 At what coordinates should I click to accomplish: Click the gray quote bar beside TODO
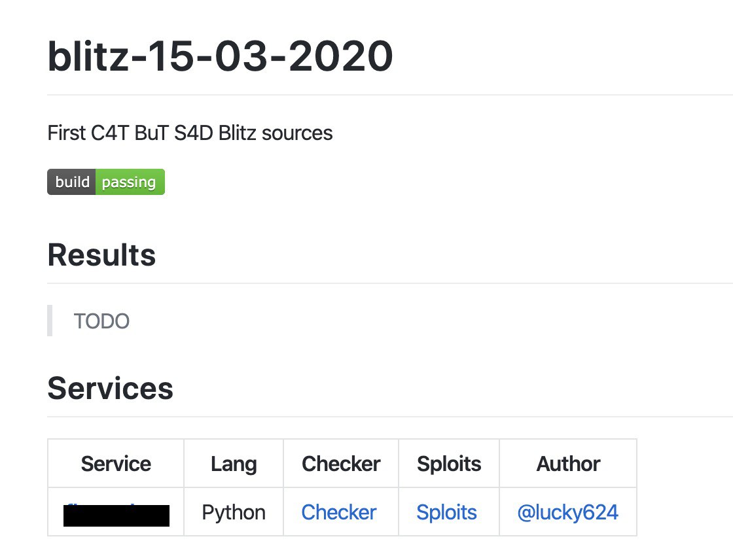(50, 321)
